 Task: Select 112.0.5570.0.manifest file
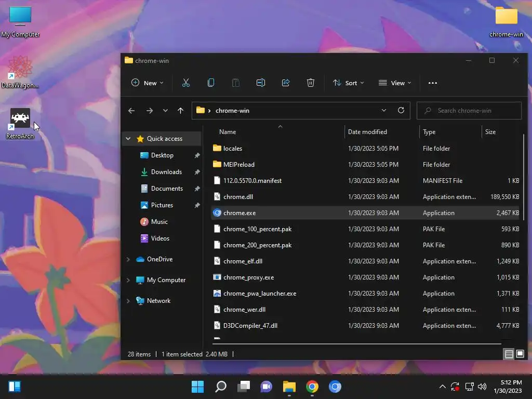click(x=366, y=180)
